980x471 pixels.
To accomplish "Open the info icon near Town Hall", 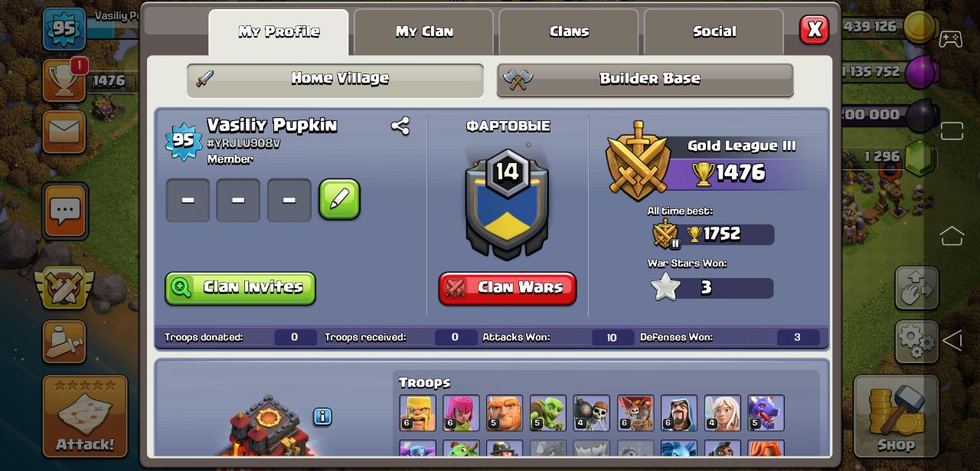I will coord(322,417).
